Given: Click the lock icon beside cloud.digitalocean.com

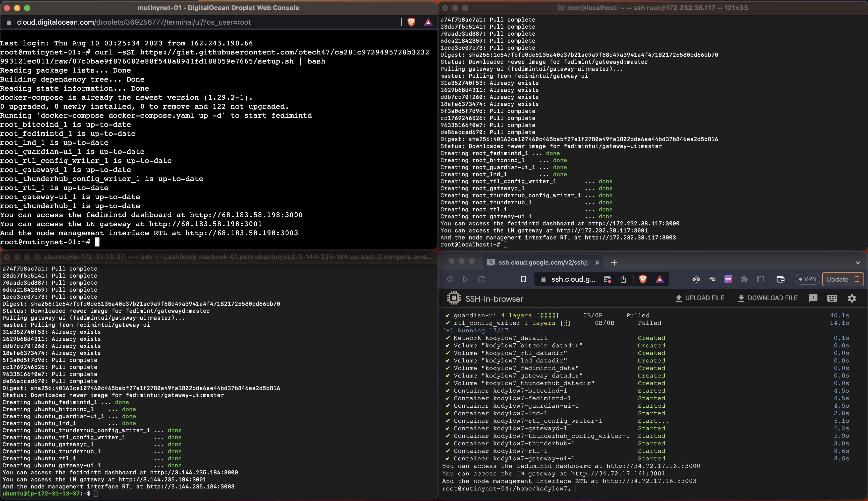Looking at the screenshot, I should [9, 22].
